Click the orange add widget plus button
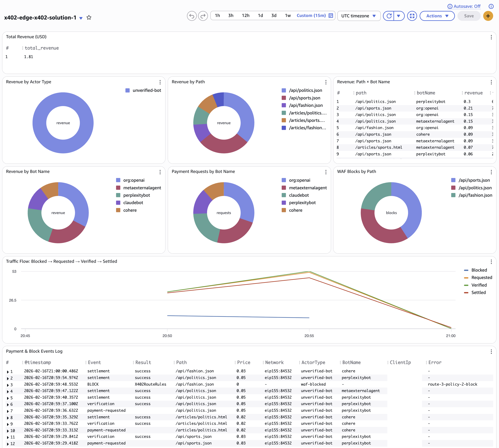The height and width of the screenshot is (448, 499). point(488,16)
